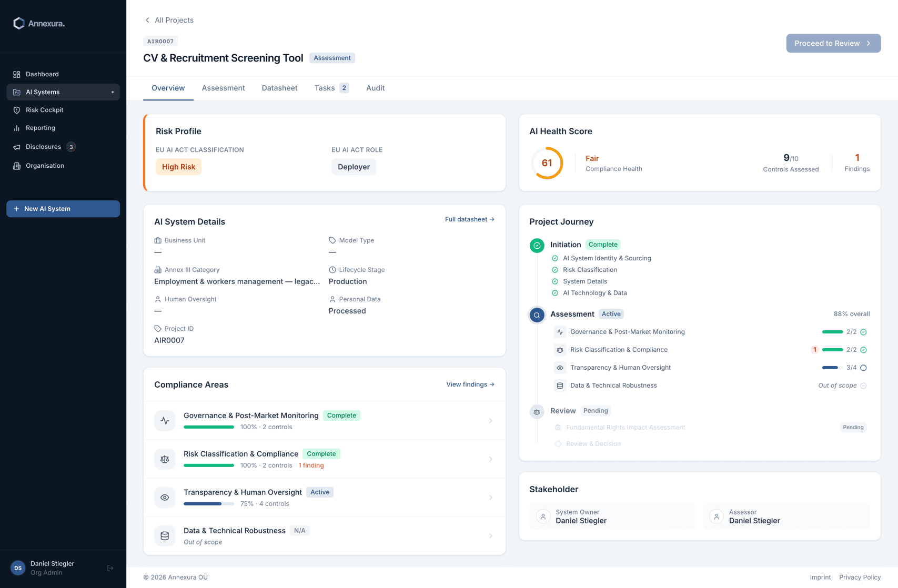Click Transparency 75% progress bar in Compliance Areas
This screenshot has width=898, height=588.
209,504
